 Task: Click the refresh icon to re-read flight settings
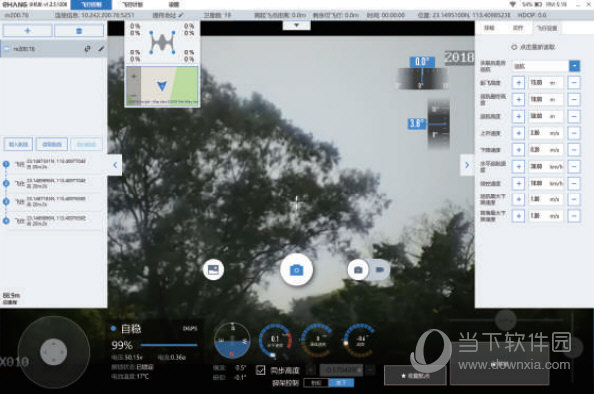tap(514, 47)
